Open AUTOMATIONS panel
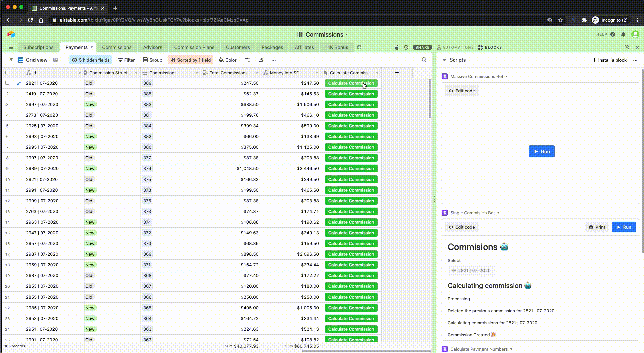The height and width of the screenshot is (353, 644). [455, 47]
